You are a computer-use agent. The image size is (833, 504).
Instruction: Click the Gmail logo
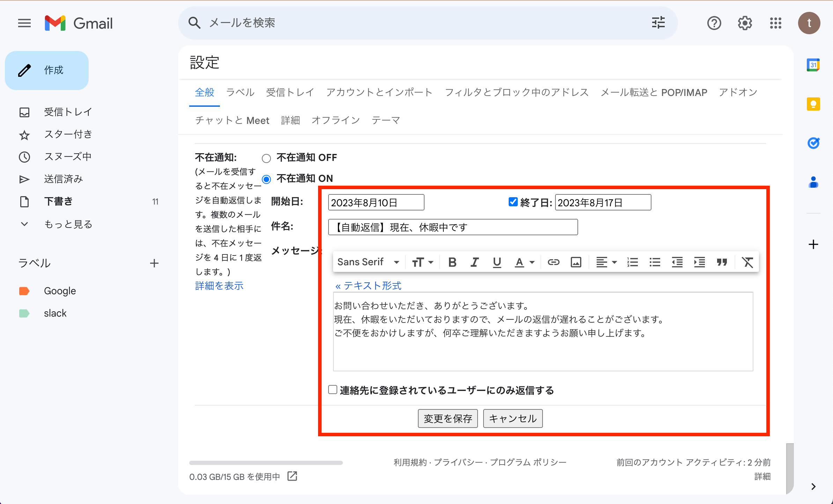tap(79, 23)
